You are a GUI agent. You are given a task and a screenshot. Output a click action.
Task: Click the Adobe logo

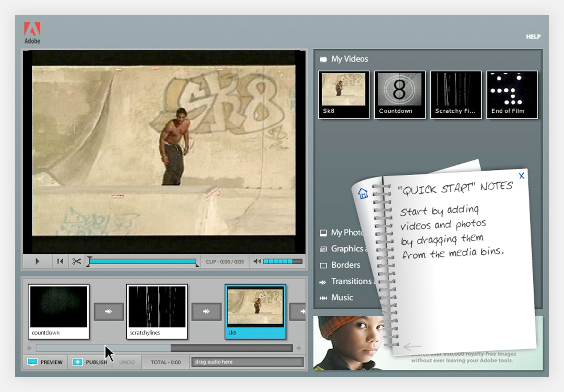click(32, 33)
